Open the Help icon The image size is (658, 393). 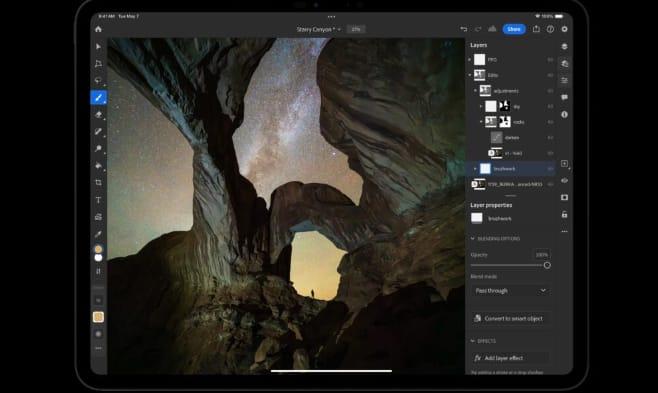tap(550, 29)
